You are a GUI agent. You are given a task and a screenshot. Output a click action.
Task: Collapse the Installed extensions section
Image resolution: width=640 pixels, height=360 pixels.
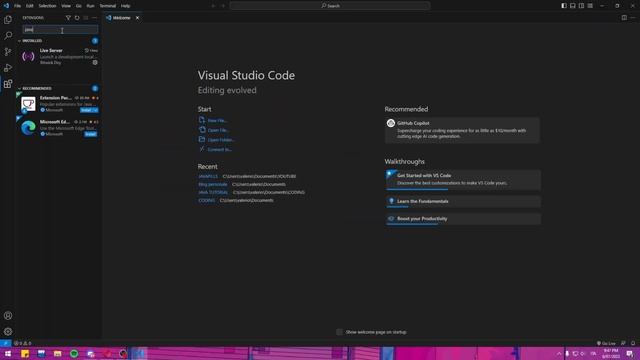[x=19, y=41]
